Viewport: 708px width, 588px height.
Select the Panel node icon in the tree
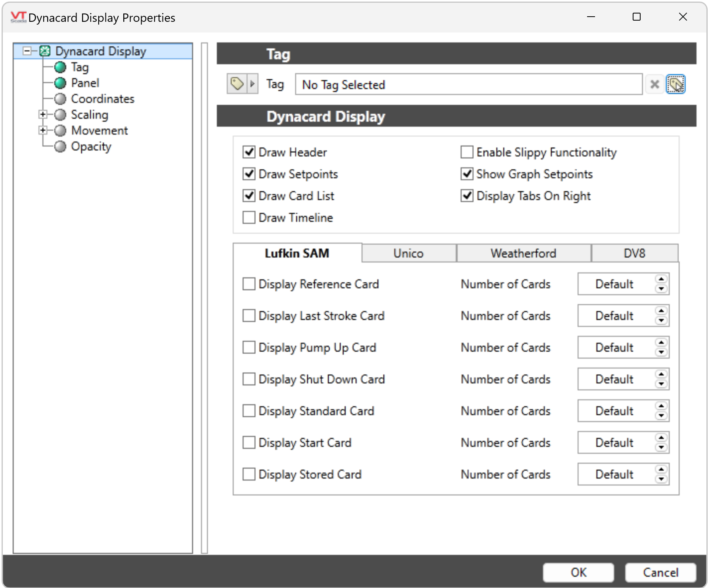pos(60,83)
